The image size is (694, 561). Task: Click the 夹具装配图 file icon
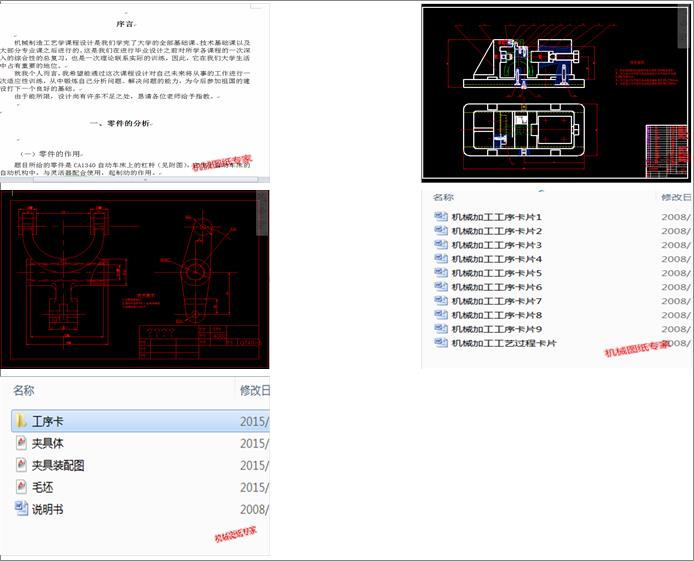tap(21, 465)
